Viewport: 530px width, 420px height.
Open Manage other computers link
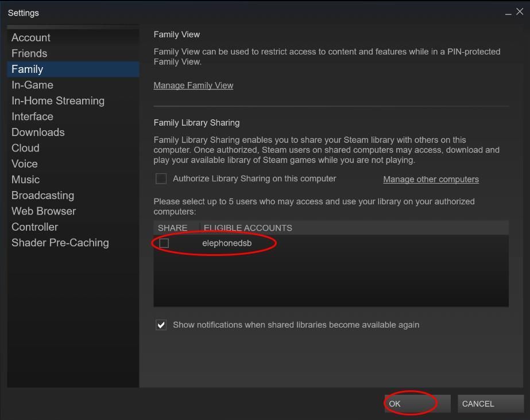pos(431,180)
